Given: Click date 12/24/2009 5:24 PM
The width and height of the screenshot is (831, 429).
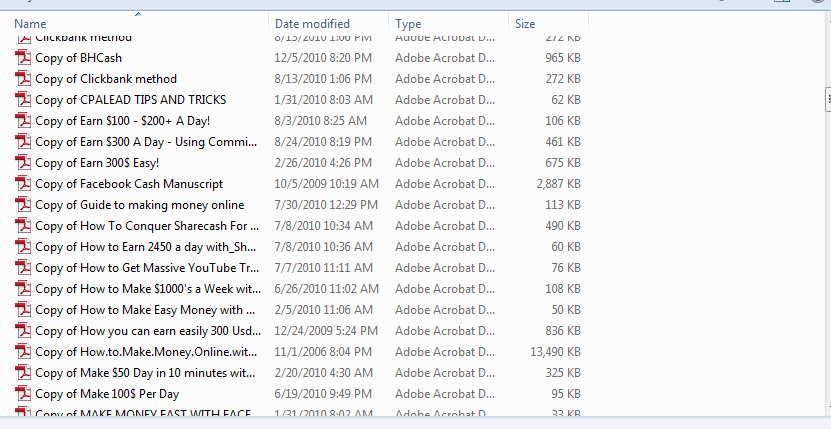Looking at the screenshot, I should click(326, 330).
